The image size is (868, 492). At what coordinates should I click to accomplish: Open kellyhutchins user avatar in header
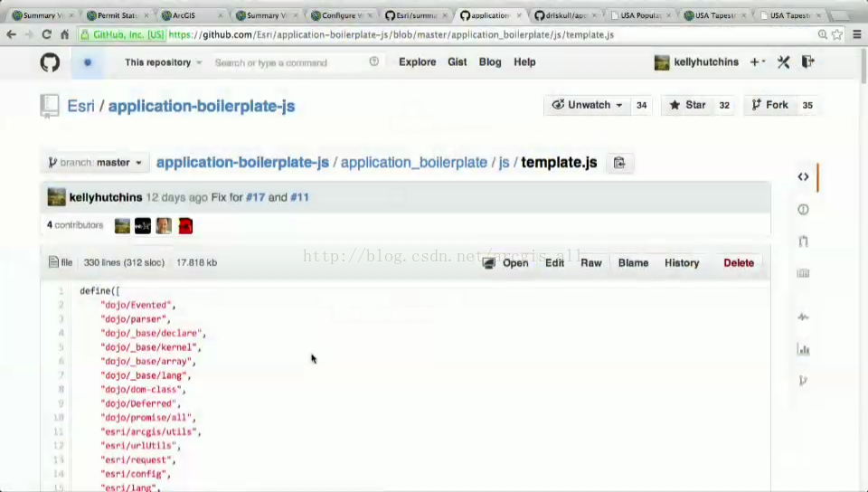click(x=662, y=62)
